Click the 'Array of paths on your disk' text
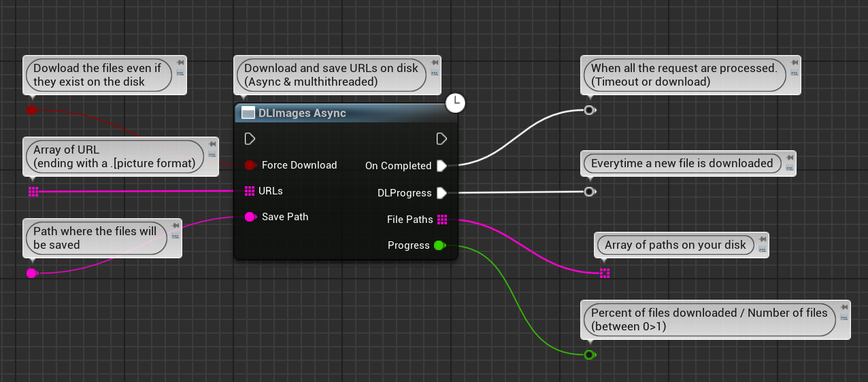Screen dimensions: 868x382 tap(675, 245)
